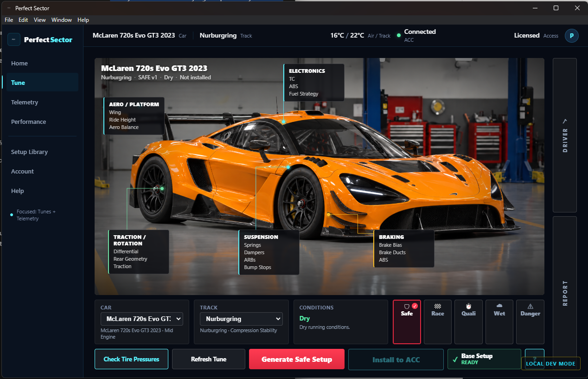Open the TRACTION / ROTATION callout card
The height and width of the screenshot is (379, 588).
[139, 252]
